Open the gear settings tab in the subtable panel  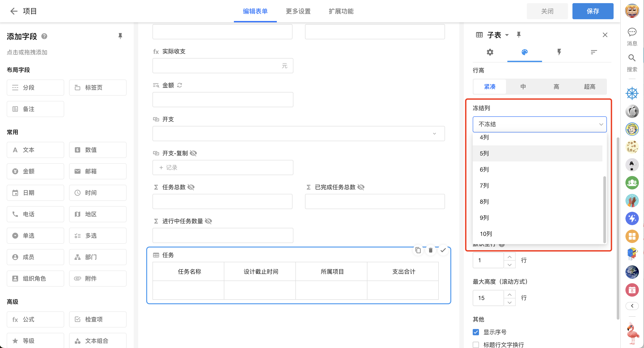pos(490,52)
